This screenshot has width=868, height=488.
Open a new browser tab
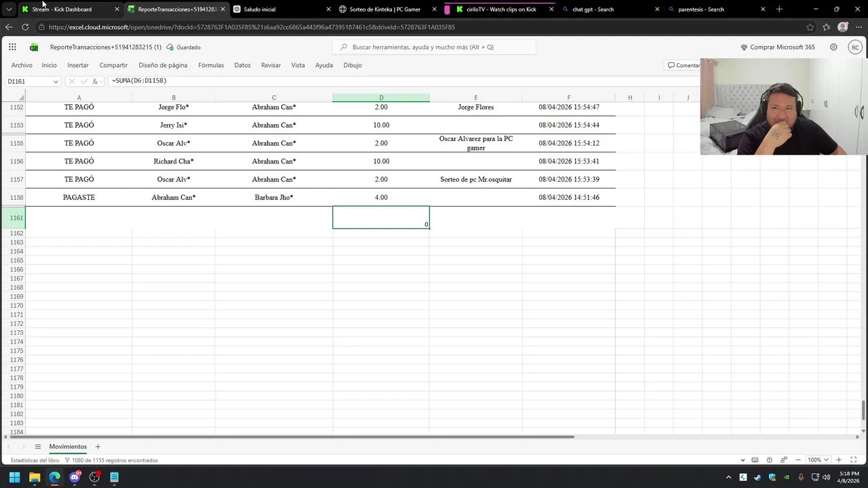tap(779, 9)
